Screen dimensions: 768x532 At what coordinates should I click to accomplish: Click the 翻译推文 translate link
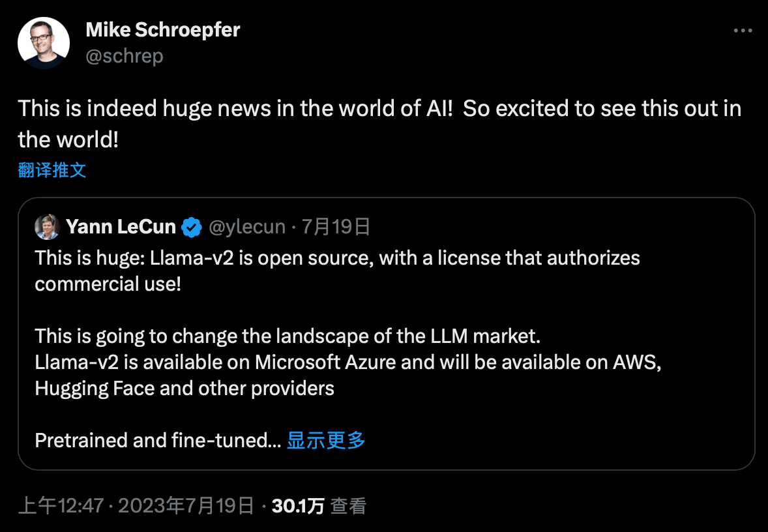52,170
